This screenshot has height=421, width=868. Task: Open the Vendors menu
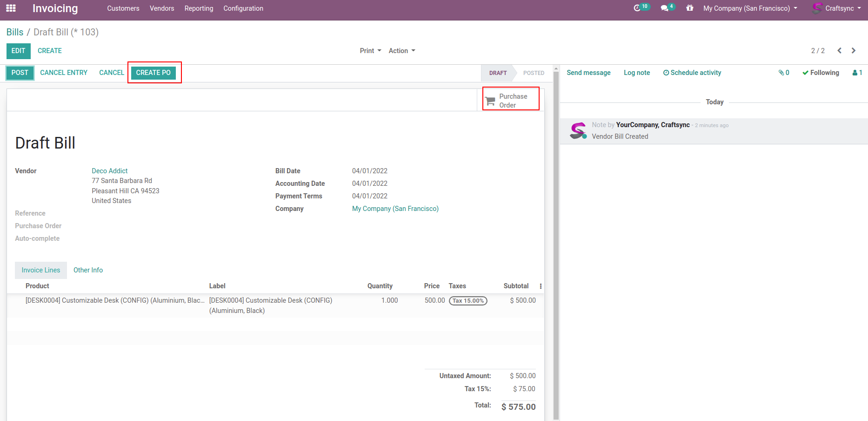pyautogui.click(x=162, y=8)
